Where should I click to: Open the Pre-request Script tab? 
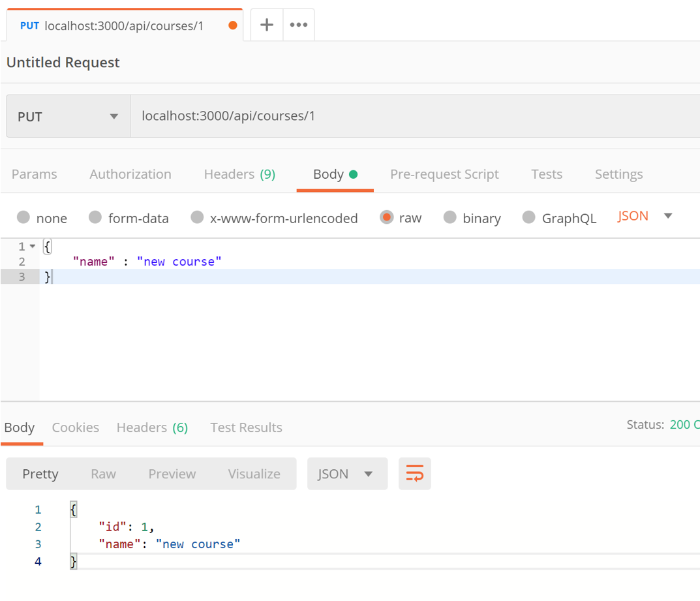(444, 174)
